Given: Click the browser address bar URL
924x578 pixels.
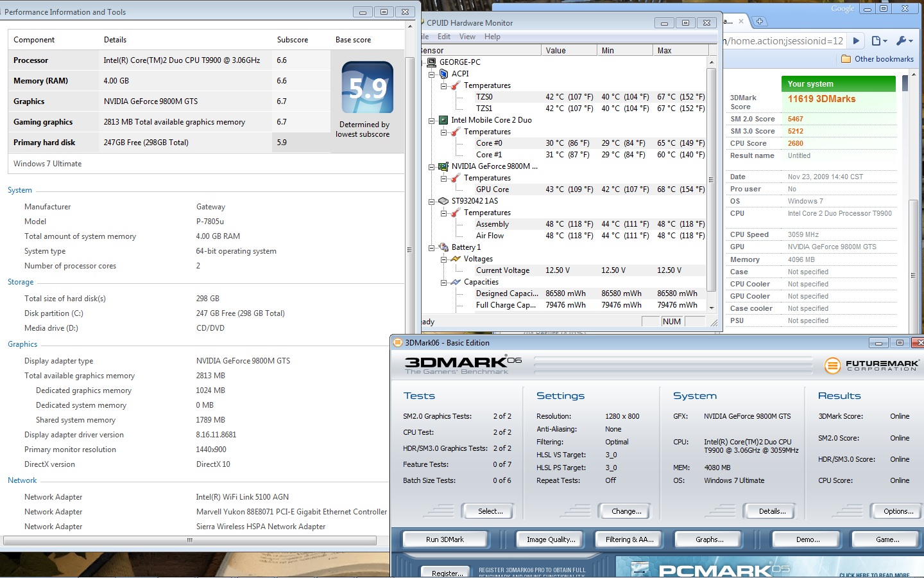Looking at the screenshot, I should [785, 40].
